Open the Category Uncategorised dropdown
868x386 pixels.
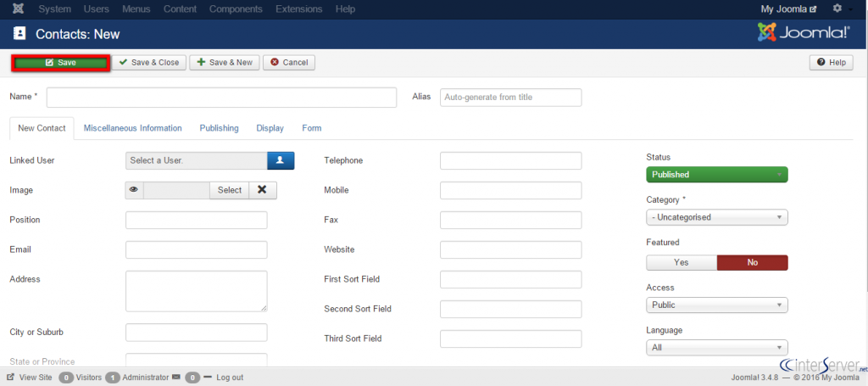click(x=717, y=217)
